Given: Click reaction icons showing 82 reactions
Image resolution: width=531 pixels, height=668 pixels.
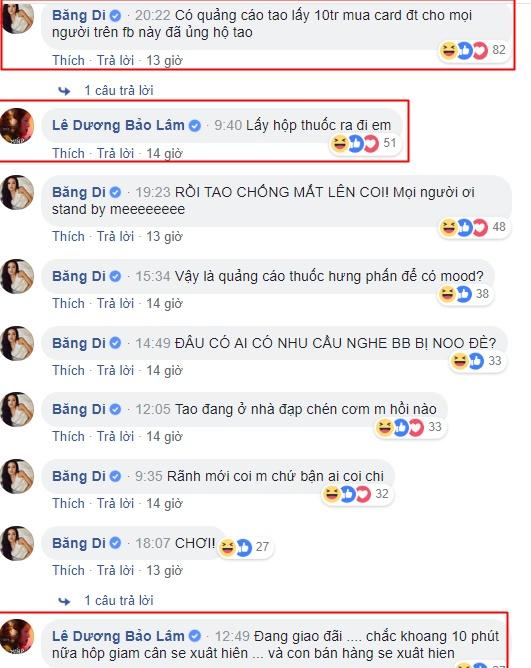Looking at the screenshot, I should coord(473,50).
